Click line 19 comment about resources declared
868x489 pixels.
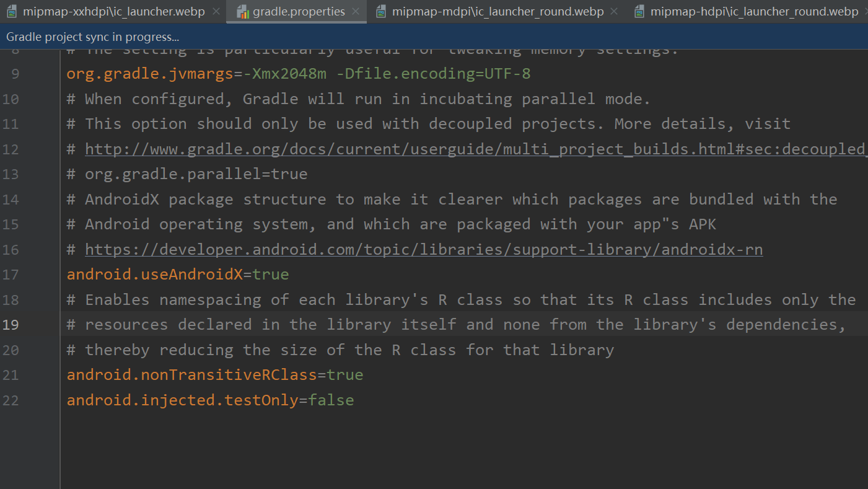coord(457,325)
